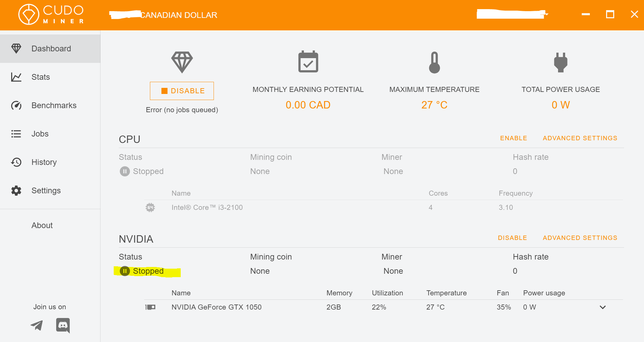Viewport: 644px width, 342px height.
Task: Open the About page
Action: coord(42,225)
